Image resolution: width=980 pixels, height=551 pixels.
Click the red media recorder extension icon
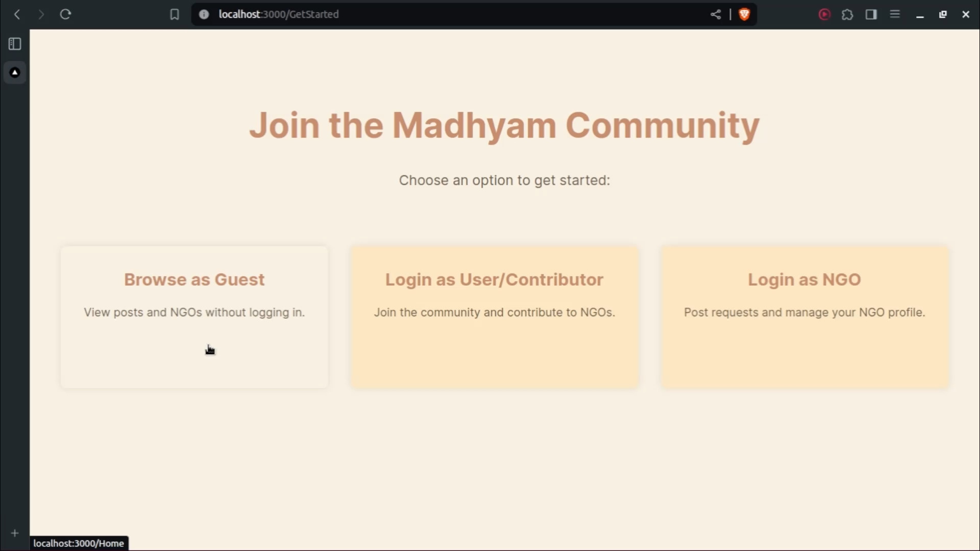(x=824, y=14)
